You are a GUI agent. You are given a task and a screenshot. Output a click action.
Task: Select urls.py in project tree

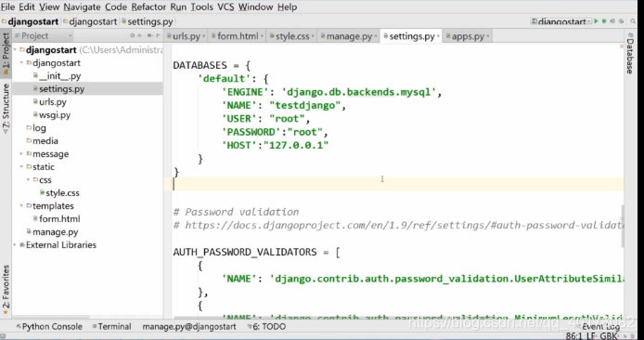tap(50, 102)
